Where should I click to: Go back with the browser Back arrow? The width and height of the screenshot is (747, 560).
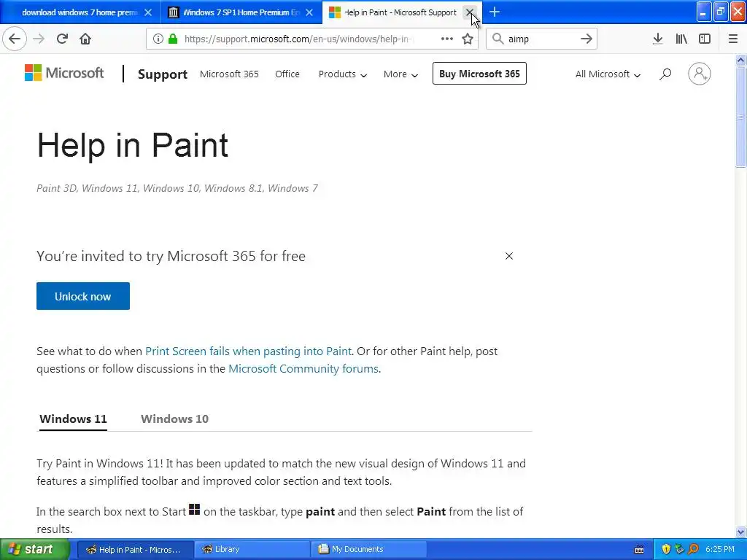click(x=15, y=39)
